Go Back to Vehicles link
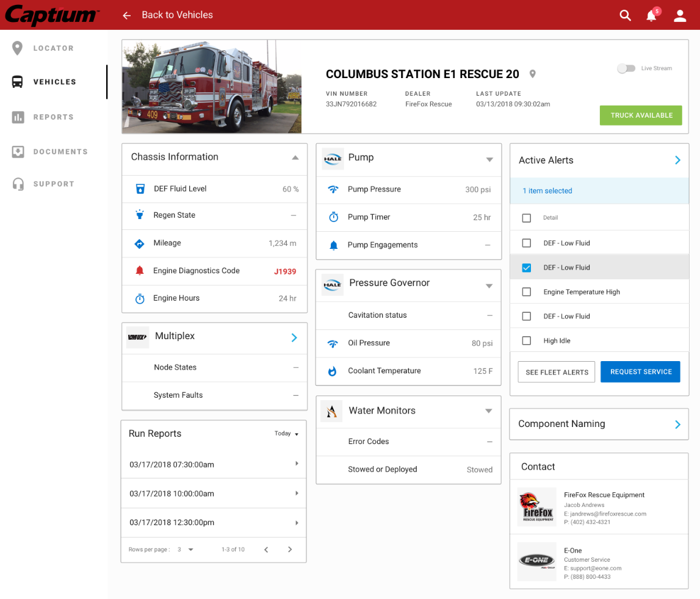This screenshot has width=700, height=599. pos(177,15)
